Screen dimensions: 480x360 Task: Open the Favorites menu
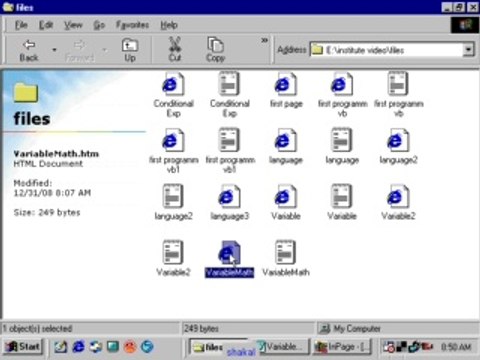click(x=132, y=25)
